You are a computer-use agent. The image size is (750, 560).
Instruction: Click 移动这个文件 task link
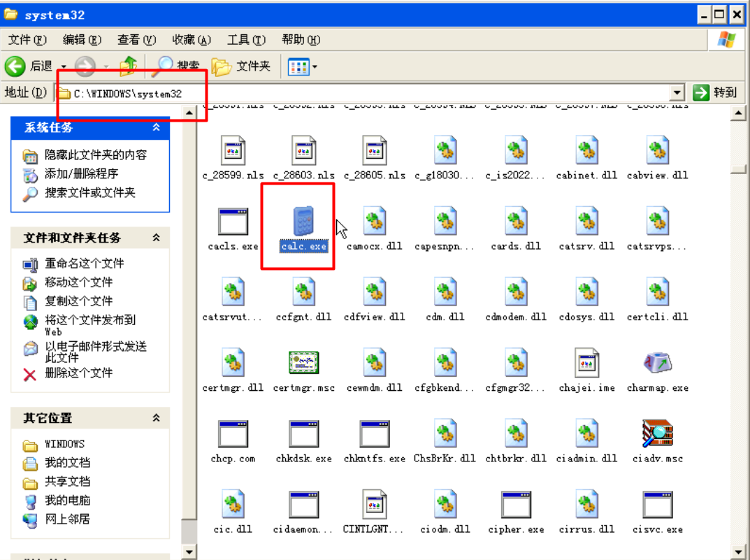pyautogui.click(x=78, y=282)
